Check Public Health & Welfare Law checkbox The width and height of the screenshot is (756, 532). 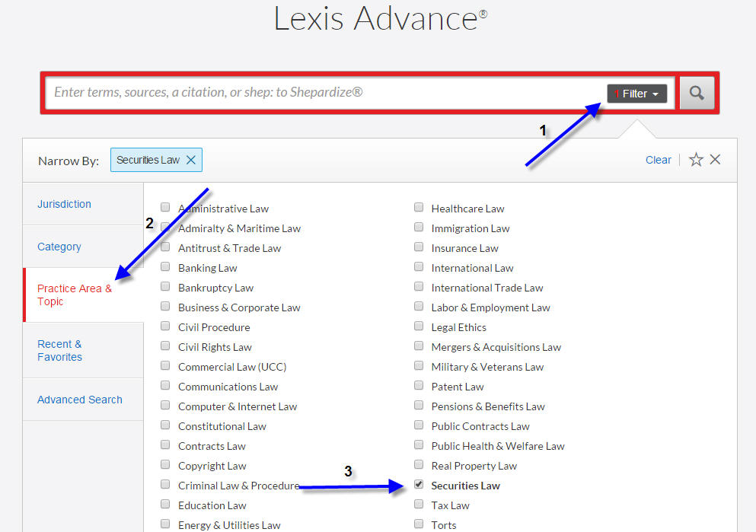(x=419, y=444)
